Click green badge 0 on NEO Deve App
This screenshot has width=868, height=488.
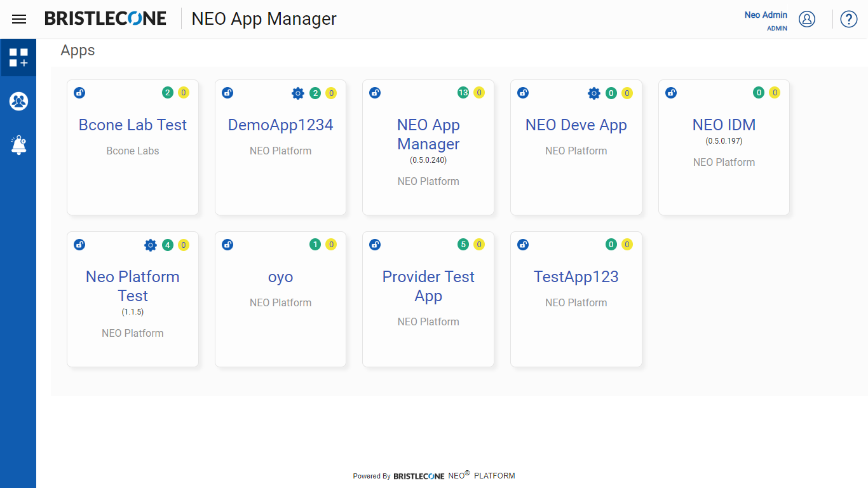[x=611, y=93]
